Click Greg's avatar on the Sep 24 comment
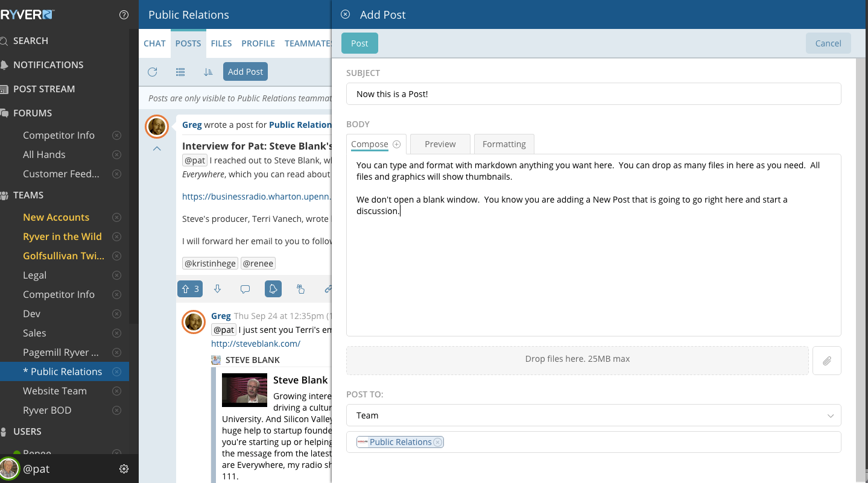The height and width of the screenshot is (483, 868). click(x=194, y=323)
